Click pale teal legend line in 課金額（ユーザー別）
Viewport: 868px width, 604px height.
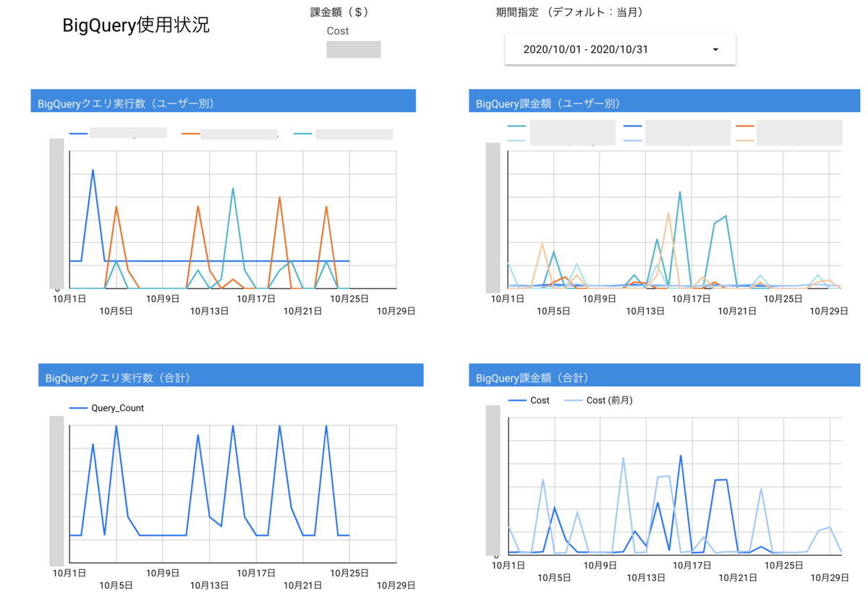tap(516, 141)
